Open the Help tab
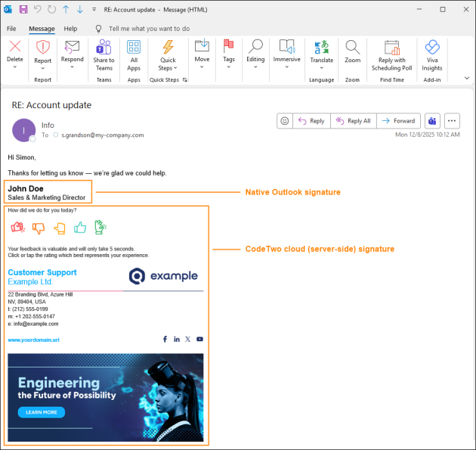Screen dimensions: 476x450 pyautogui.click(x=70, y=29)
